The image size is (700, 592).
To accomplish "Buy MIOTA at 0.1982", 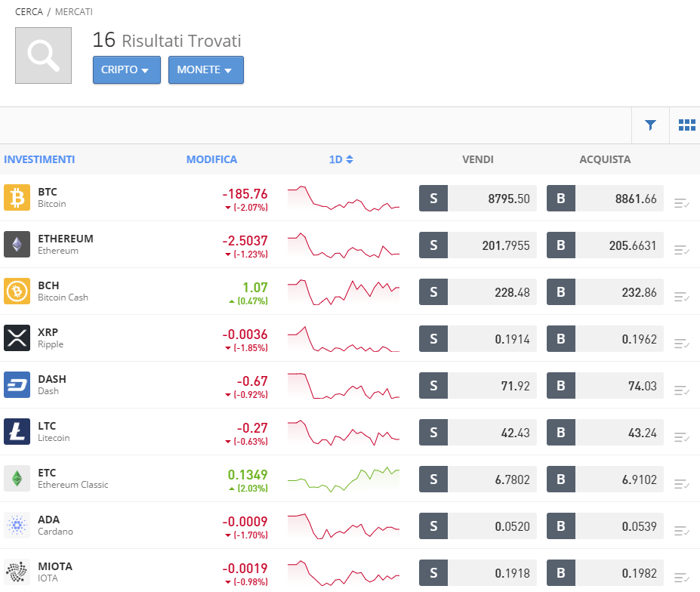I will coord(605,573).
